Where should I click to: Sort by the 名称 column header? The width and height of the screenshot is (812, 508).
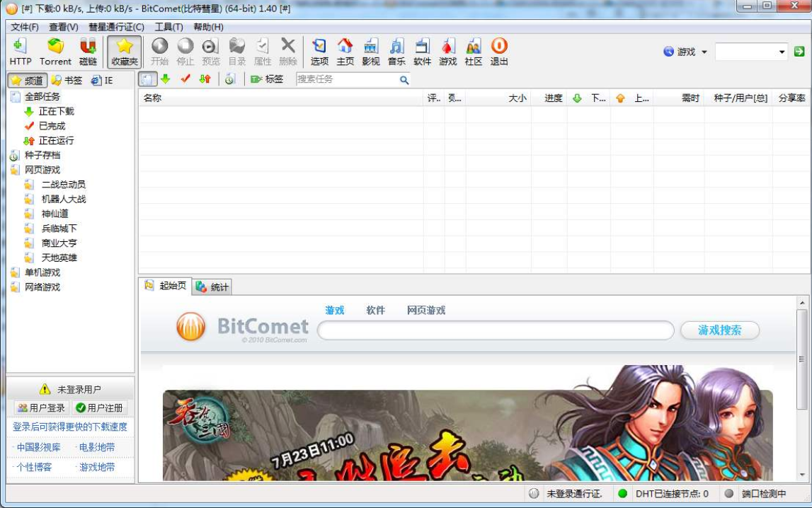click(x=281, y=98)
